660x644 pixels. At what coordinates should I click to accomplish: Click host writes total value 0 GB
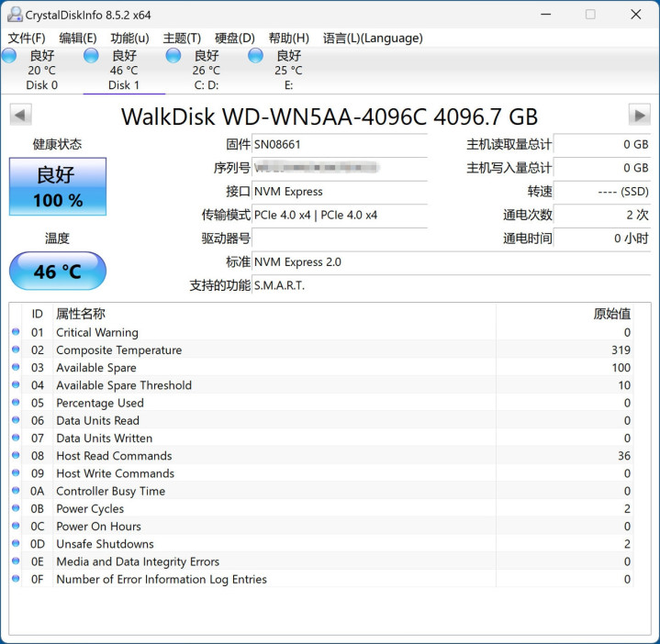(x=602, y=168)
